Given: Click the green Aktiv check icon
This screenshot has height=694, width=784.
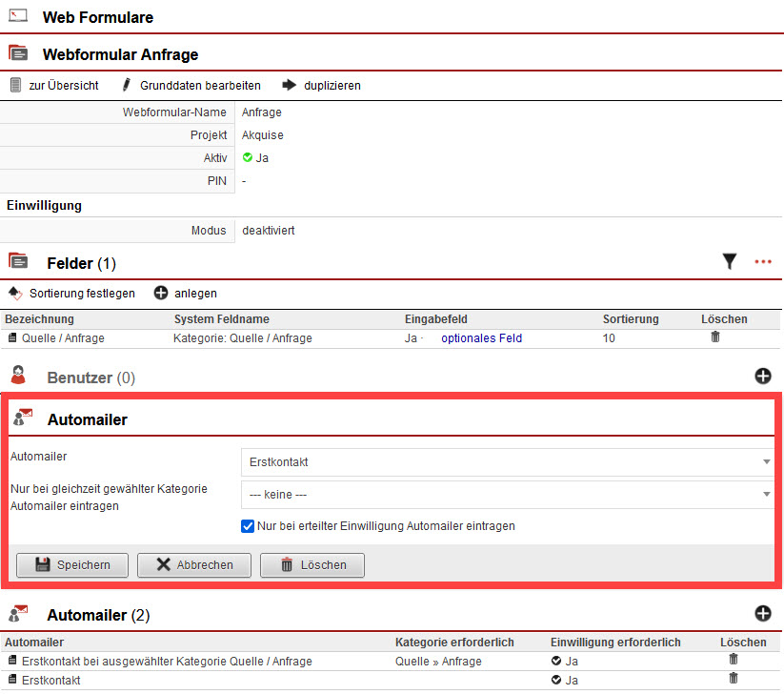Looking at the screenshot, I should [x=247, y=157].
